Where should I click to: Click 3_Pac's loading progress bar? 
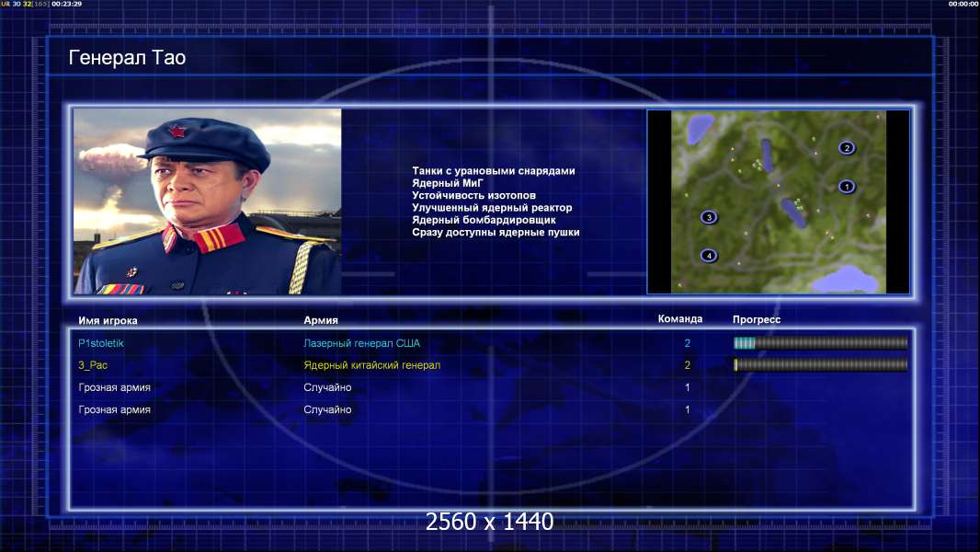tap(820, 364)
